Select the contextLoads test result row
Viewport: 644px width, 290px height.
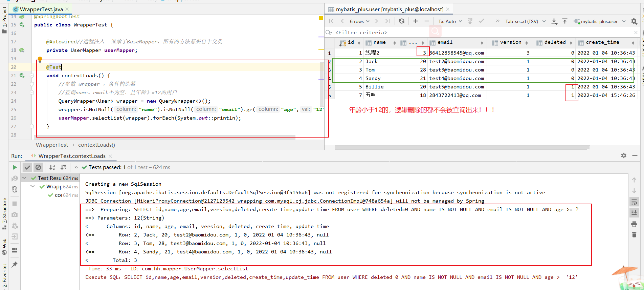63,195
